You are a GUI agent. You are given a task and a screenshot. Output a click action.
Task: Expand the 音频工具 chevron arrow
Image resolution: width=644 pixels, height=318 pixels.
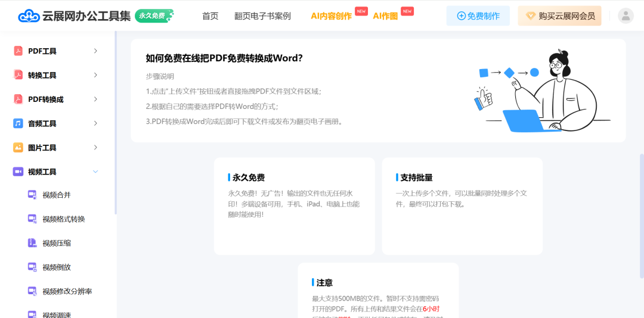tap(95, 123)
